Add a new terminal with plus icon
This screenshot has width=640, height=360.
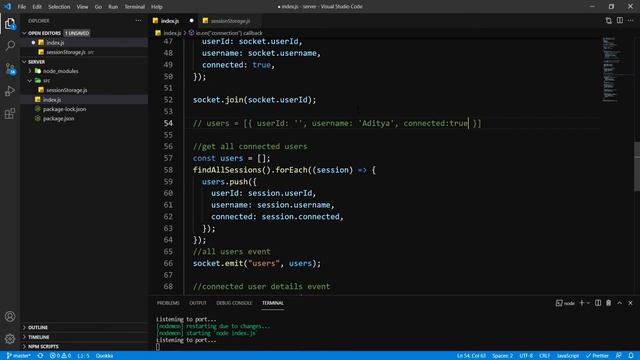(x=582, y=303)
